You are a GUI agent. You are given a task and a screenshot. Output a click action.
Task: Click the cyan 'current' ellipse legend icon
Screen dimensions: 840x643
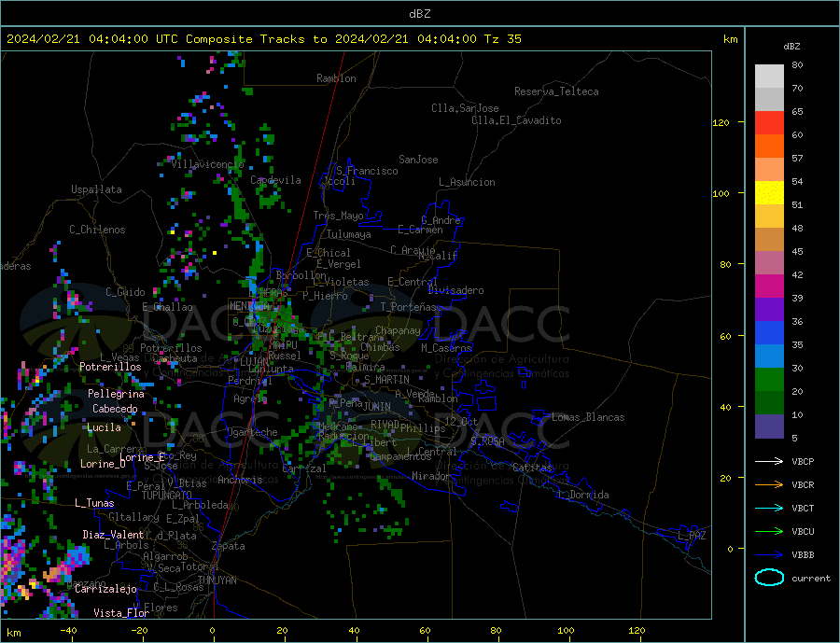click(769, 578)
